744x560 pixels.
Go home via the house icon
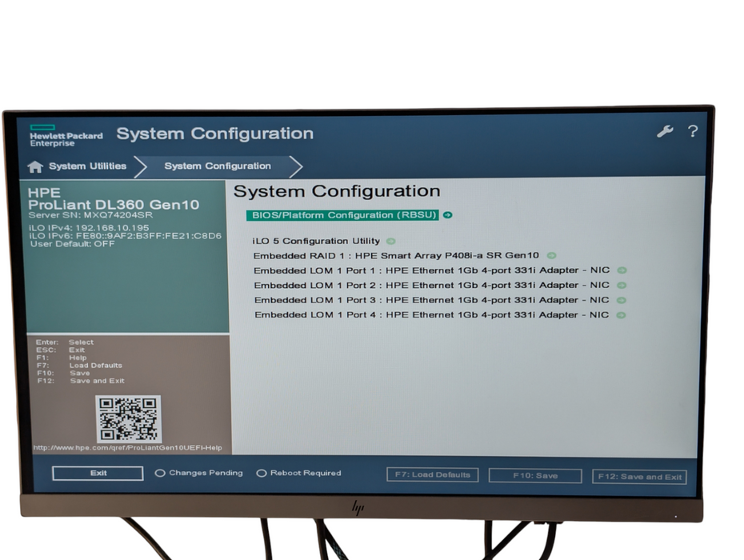35,166
